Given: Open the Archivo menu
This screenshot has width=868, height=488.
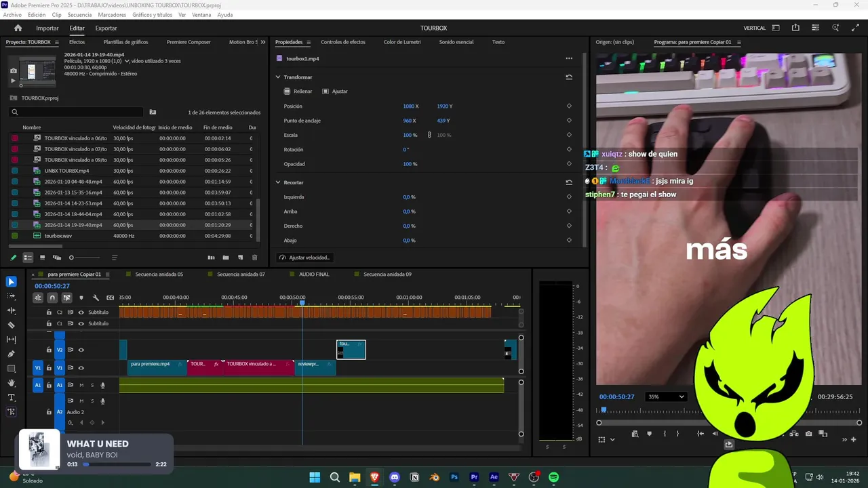Looking at the screenshot, I should tap(12, 15).
